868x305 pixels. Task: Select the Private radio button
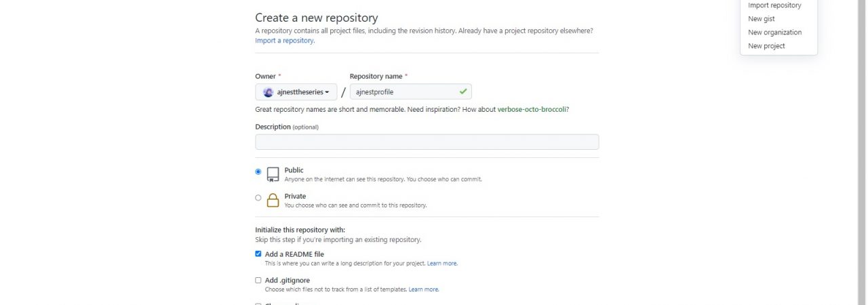point(258,198)
